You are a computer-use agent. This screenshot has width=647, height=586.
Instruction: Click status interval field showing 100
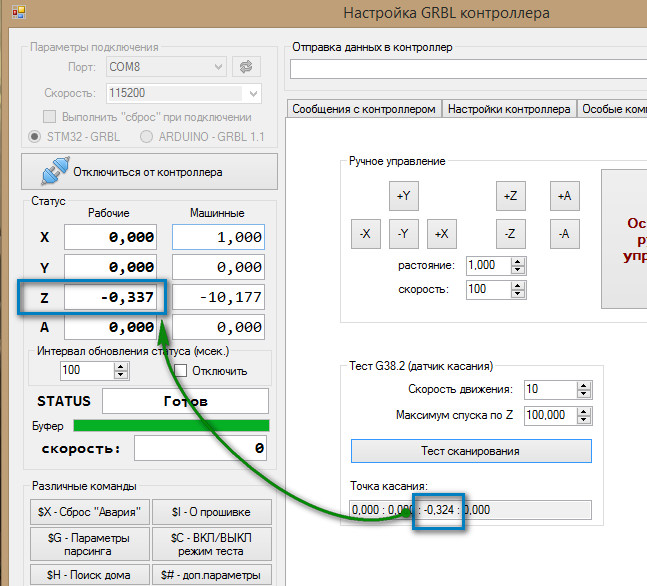point(87,370)
